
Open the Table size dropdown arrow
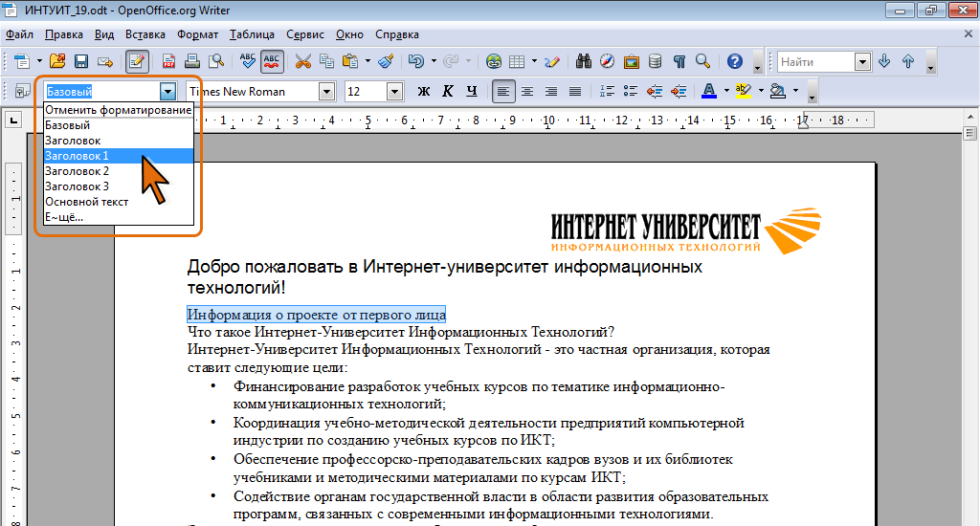tap(534, 61)
